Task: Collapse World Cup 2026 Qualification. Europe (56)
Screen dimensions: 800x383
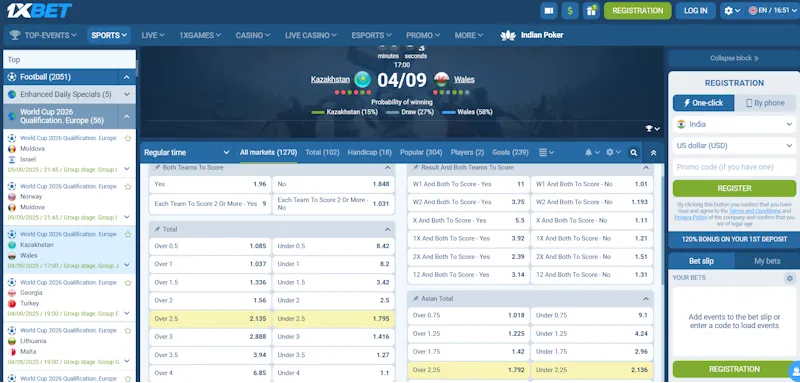Action: [x=127, y=116]
